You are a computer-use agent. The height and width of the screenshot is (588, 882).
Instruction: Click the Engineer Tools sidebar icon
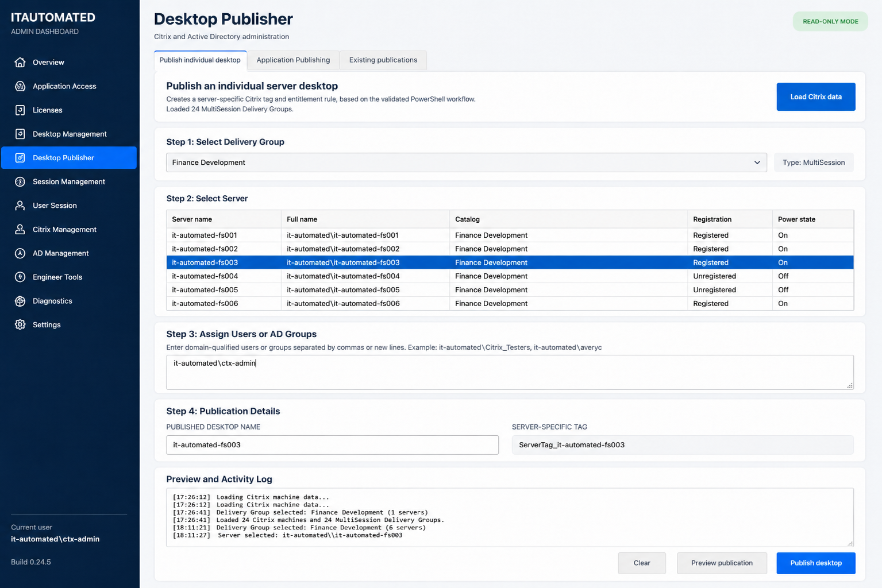tap(20, 277)
